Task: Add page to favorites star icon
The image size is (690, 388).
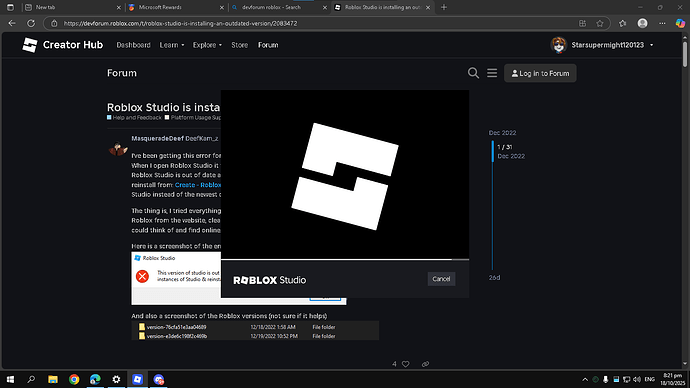Action: [599, 23]
